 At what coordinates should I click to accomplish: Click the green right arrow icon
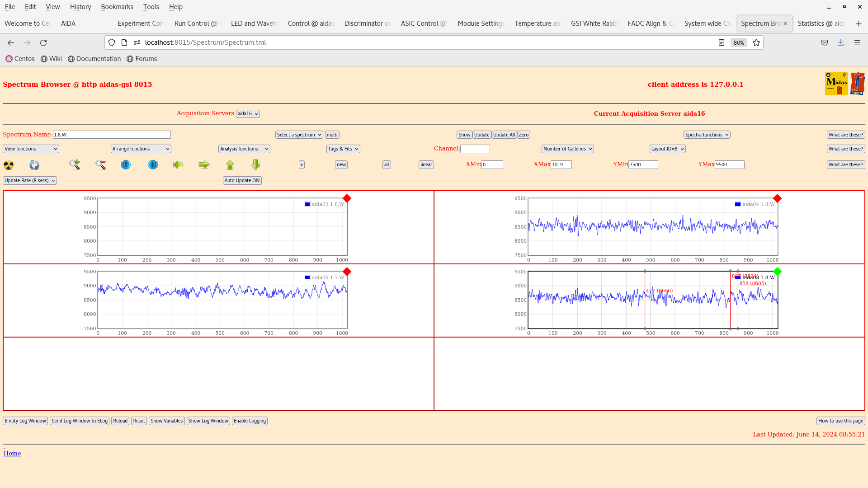(x=204, y=165)
